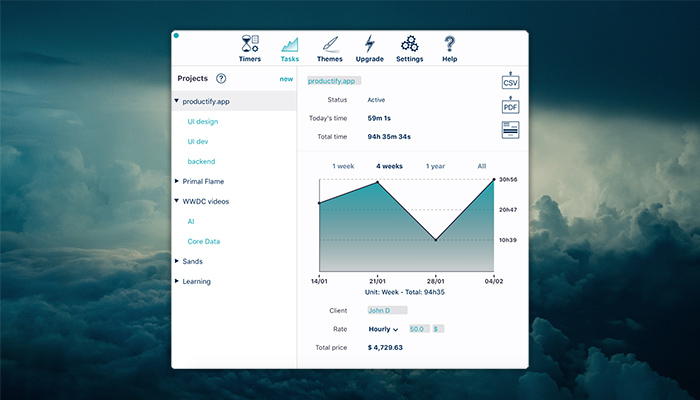Edit the Client field John D
The height and width of the screenshot is (400, 700).
coord(387,310)
